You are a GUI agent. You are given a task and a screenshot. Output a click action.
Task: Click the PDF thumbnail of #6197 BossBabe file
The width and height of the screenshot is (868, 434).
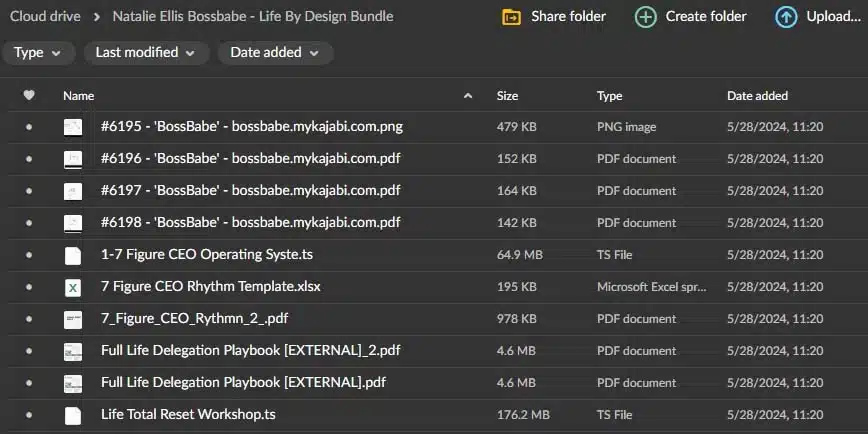73,192
